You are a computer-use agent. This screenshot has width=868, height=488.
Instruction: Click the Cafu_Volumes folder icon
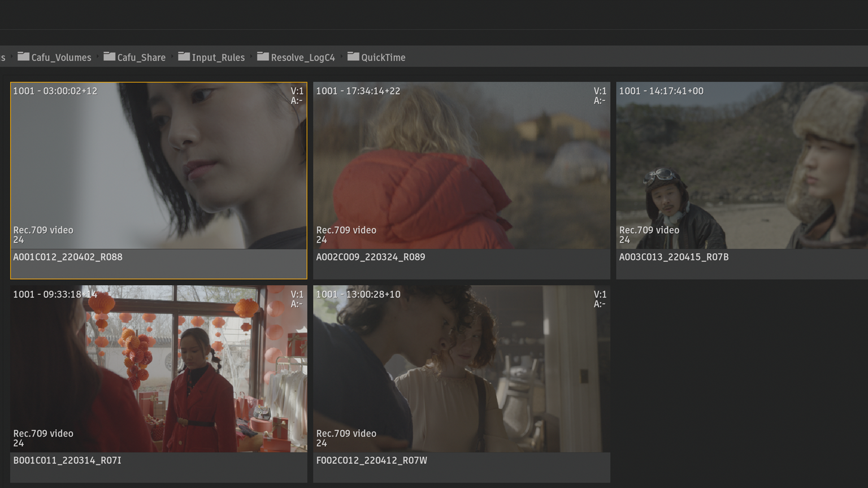coord(23,56)
